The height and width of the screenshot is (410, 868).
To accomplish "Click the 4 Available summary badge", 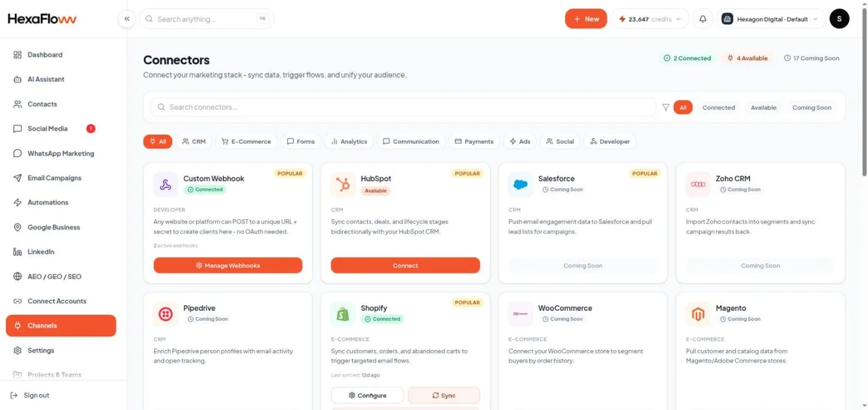I will [x=748, y=58].
